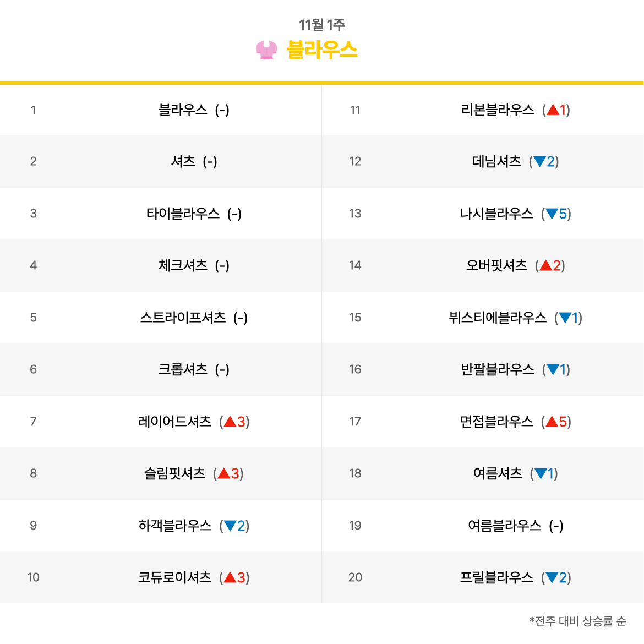Click the 11월 1주 week label

[x=321, y=25]
